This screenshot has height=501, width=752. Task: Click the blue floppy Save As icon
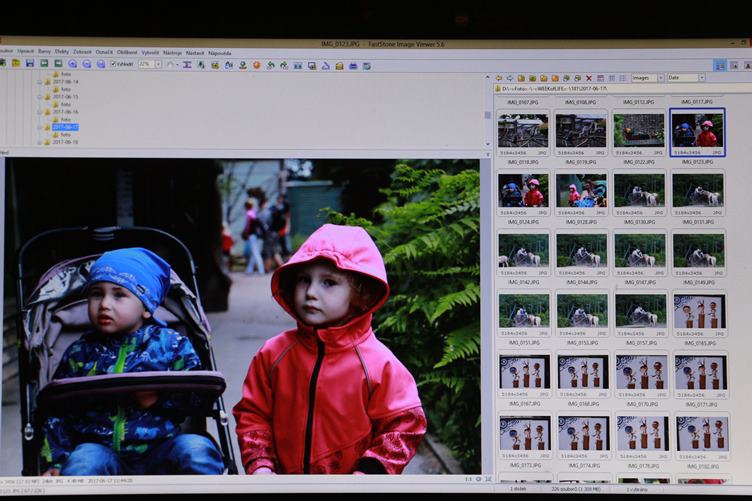coord(30,64)
